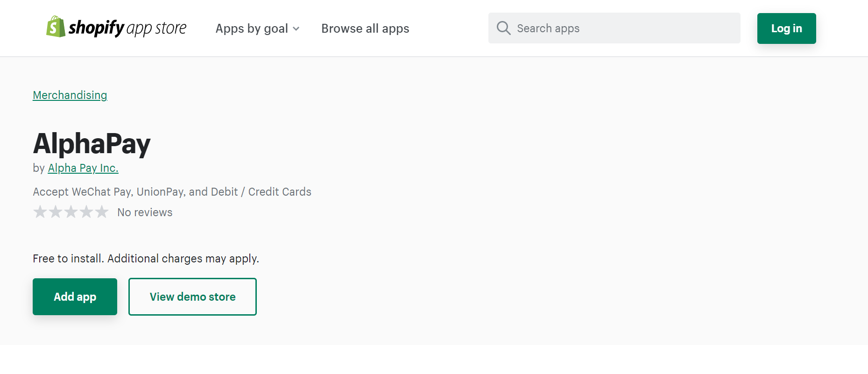
Task: Open the shopify app store wordmark home link
Action: pyautogui.click(x=127, y=28)
